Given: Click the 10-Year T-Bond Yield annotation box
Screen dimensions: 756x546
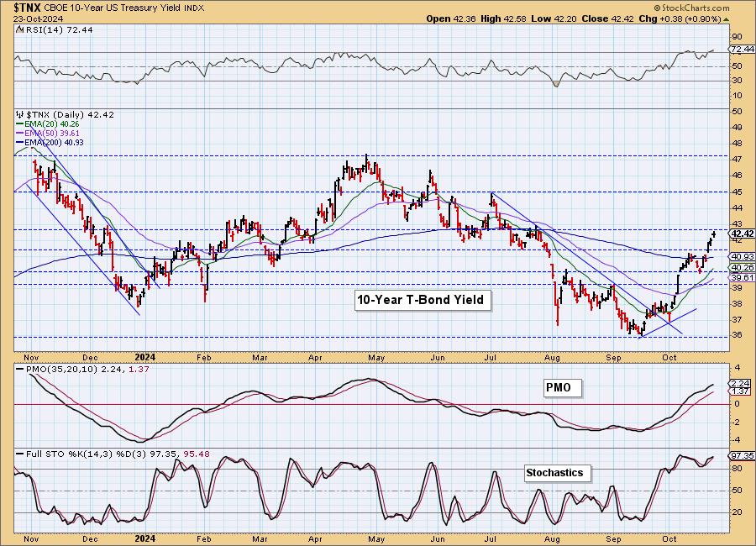Looking at the screenshot, I should 421,300.
